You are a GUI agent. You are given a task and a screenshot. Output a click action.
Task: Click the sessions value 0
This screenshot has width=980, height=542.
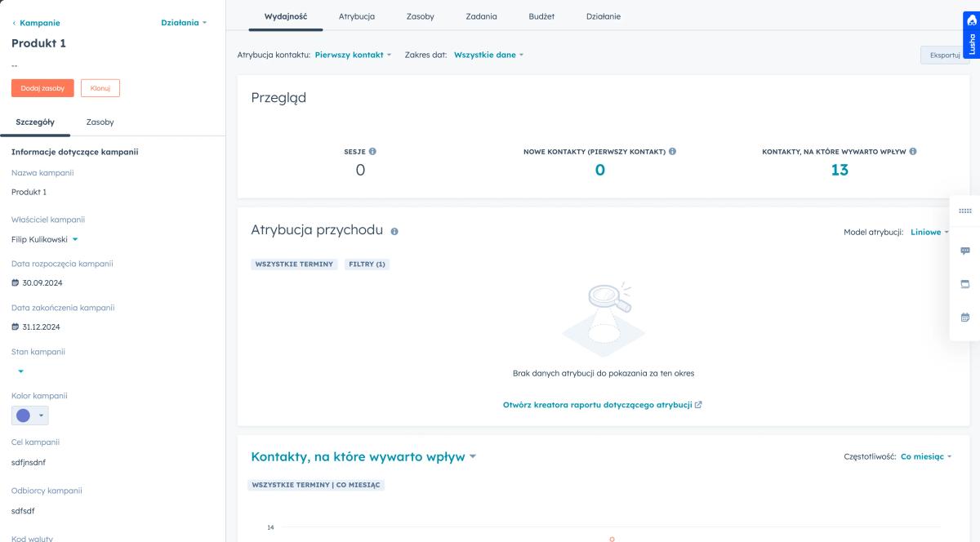360,170
